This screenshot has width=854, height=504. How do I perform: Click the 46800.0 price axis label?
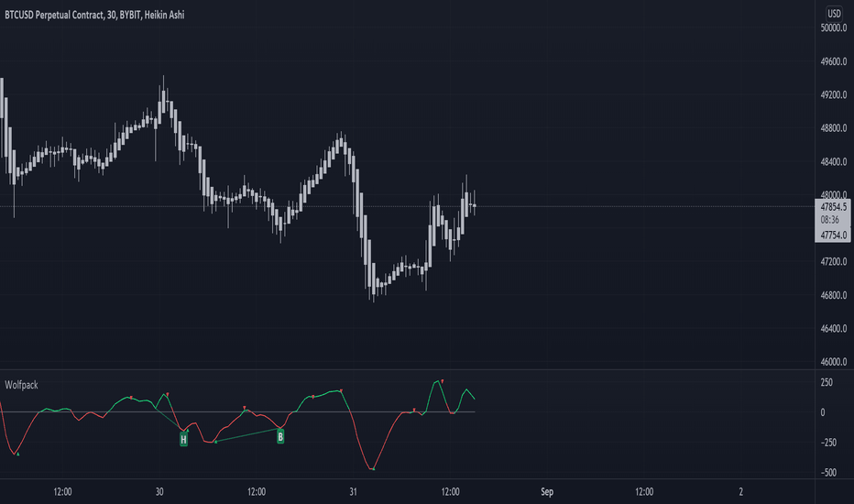(x=833, y=295)
